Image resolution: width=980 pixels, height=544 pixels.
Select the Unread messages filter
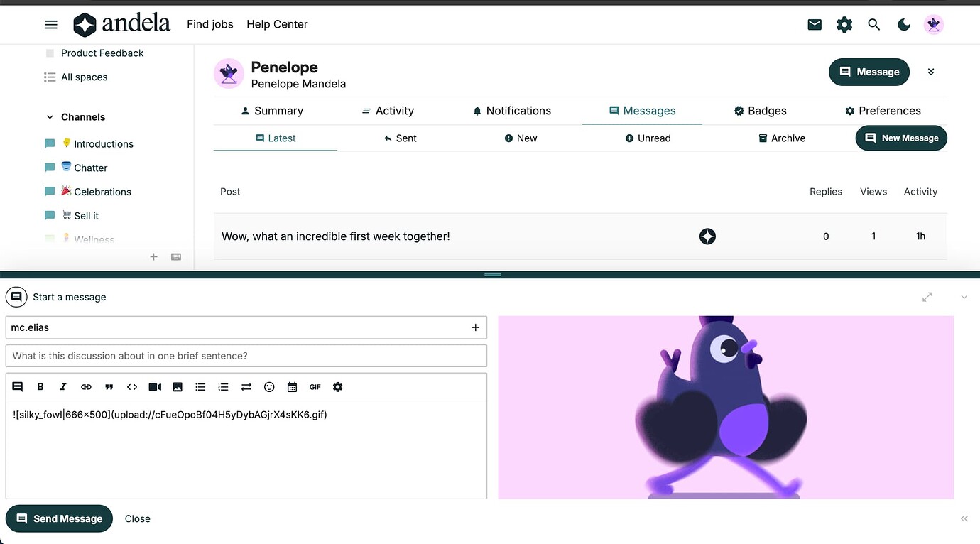pyautogui.click(x=648, y=138)
